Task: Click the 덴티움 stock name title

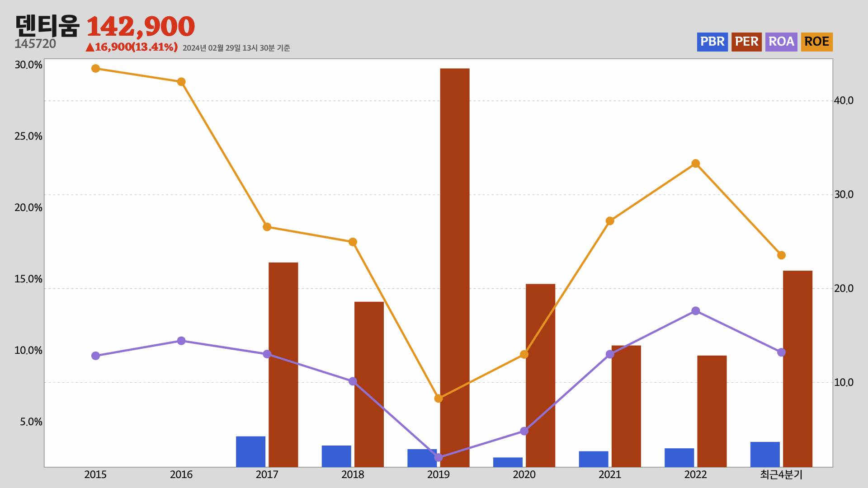Action: [x=47, y=26]
